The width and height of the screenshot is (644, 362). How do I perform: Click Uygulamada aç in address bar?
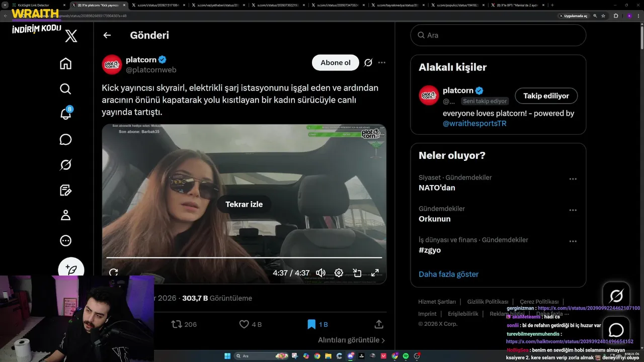pyautogui.click(x=573, y=16)
